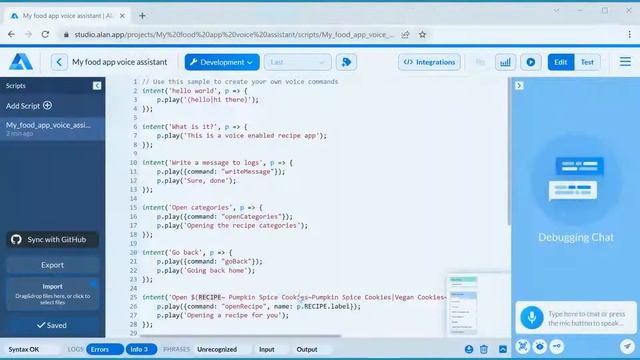640x360 pixels.
Task: Select the My food app voice assistant tab
Action: [x=67, y=16]
